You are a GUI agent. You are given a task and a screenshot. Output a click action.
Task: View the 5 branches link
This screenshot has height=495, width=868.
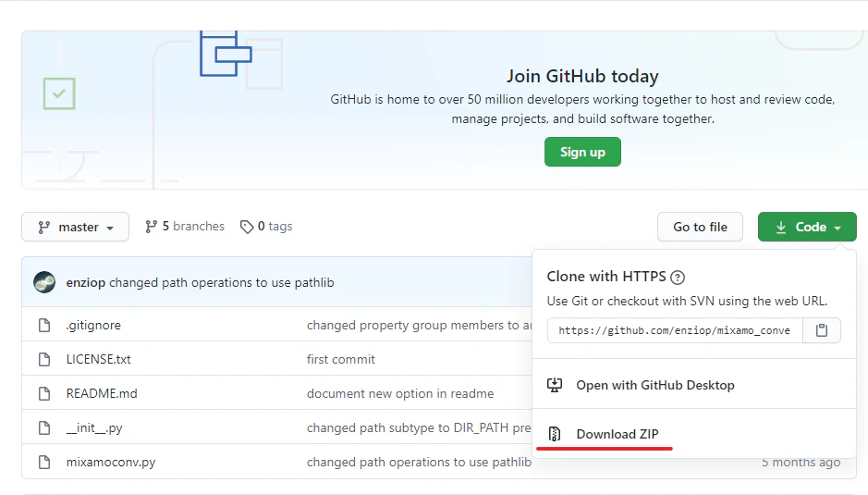pos(184,226)
